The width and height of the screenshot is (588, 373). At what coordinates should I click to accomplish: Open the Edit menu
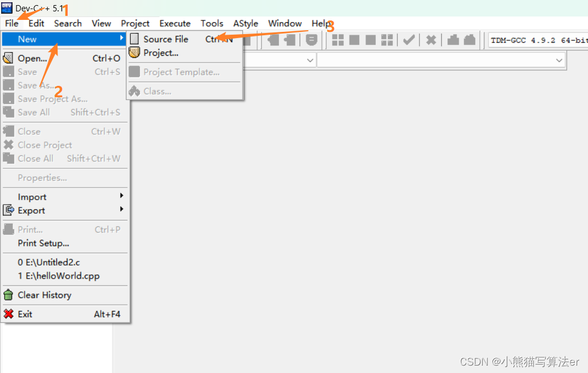pyautogui.click(x=36, y=23)
